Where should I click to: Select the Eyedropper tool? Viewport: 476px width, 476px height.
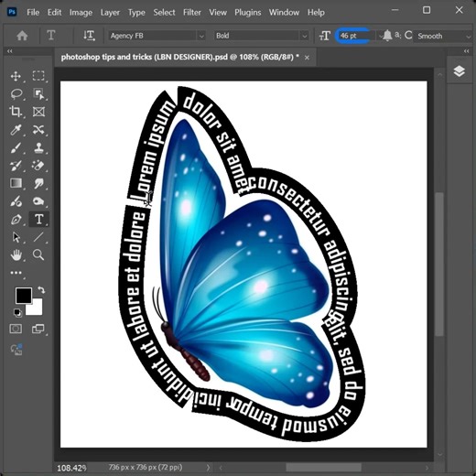point(16,130)
